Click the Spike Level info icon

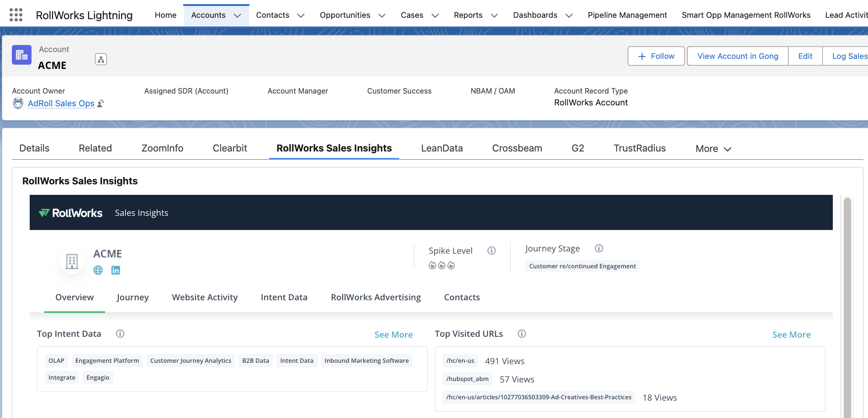(x=492, y=251)
